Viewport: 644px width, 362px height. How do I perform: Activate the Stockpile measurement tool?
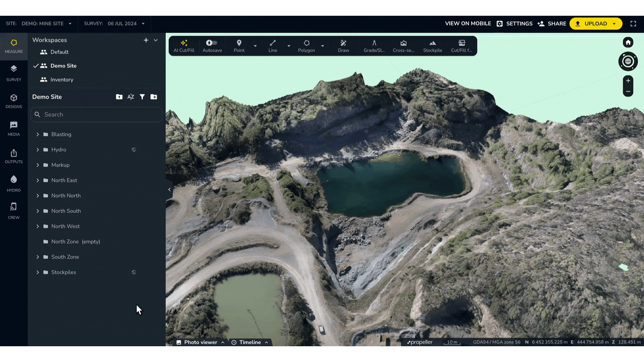[x=432, y=46]
